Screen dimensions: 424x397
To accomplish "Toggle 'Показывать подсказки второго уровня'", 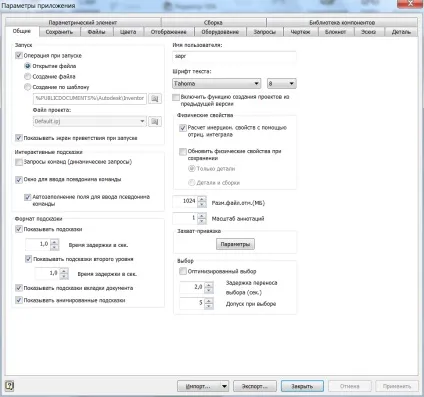I will point(28,259).
